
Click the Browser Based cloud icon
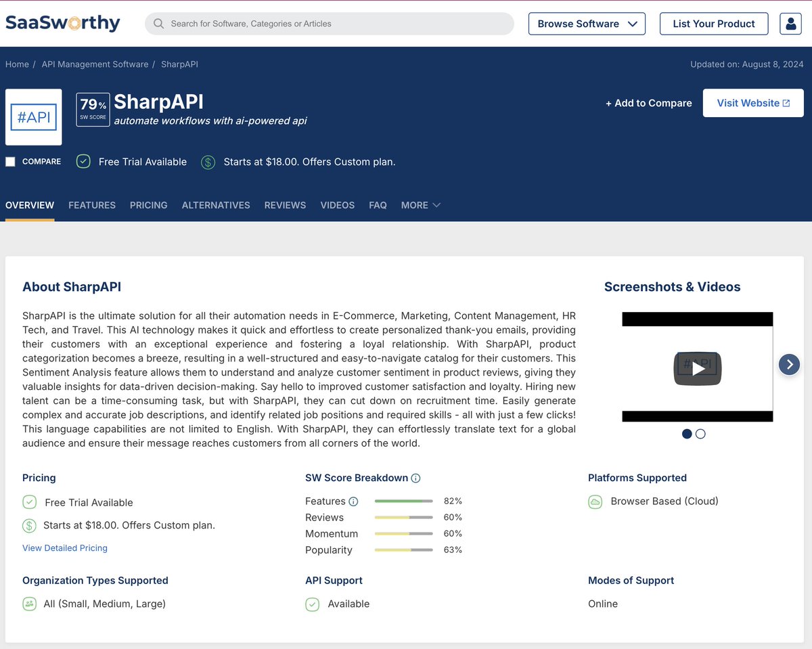point(595,501)
